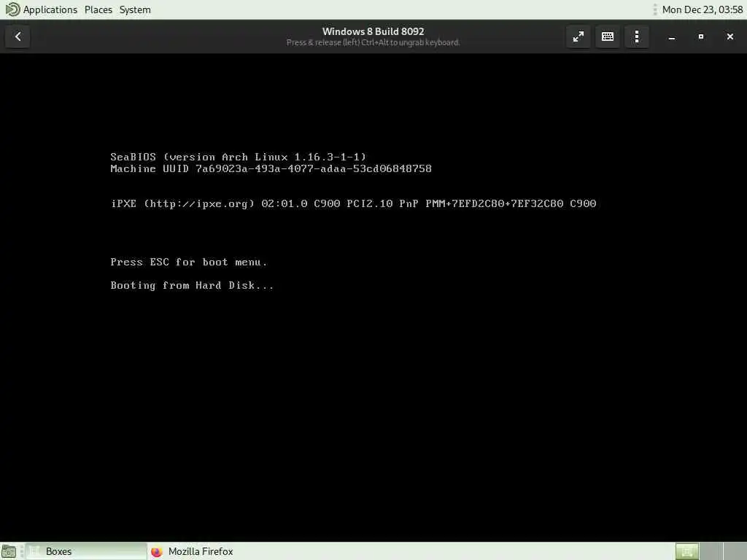The width and height of the screenshot is (747, 560).
Task: Switch to the Boxes taskbar entry
Action: 86,551
